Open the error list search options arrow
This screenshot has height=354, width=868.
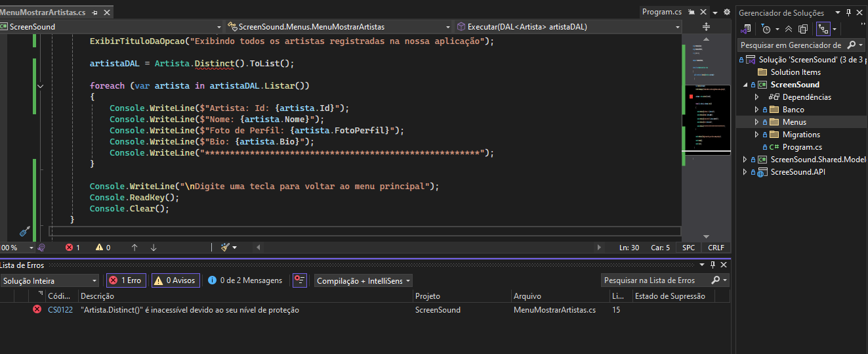point(724,280)
